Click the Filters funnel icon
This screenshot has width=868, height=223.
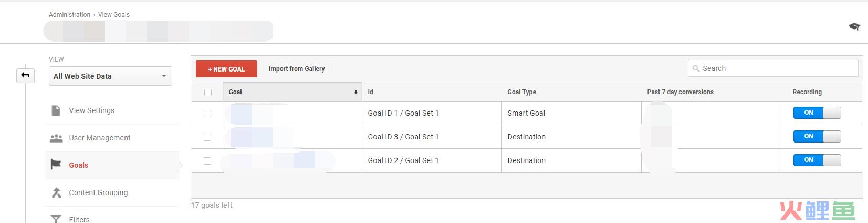(x=56, y=219)
